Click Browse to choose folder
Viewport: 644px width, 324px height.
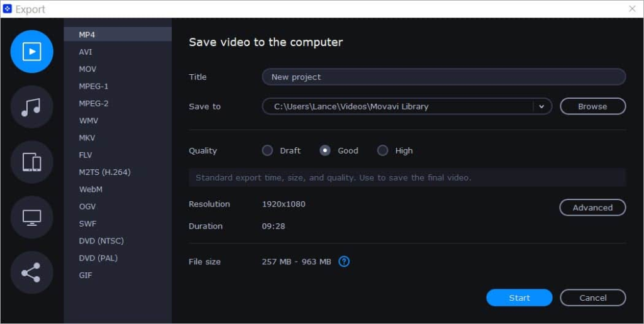click(x=592, y=106)
